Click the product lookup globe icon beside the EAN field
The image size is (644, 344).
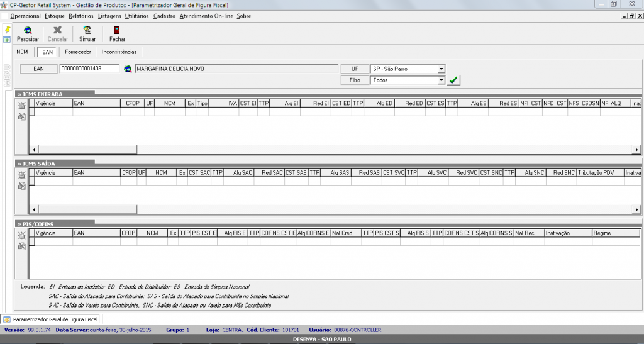[x=128, y=69]
